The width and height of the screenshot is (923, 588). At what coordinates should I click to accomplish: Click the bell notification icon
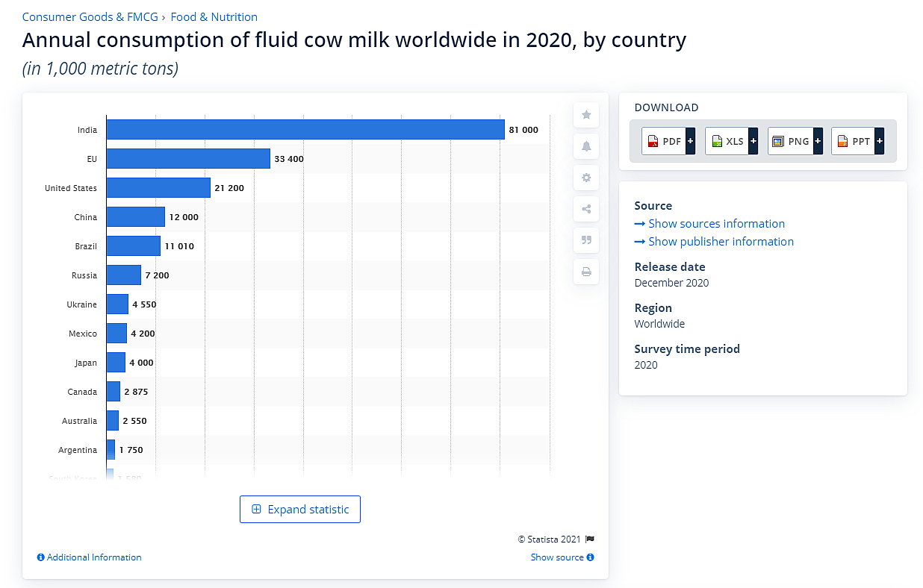586,146
